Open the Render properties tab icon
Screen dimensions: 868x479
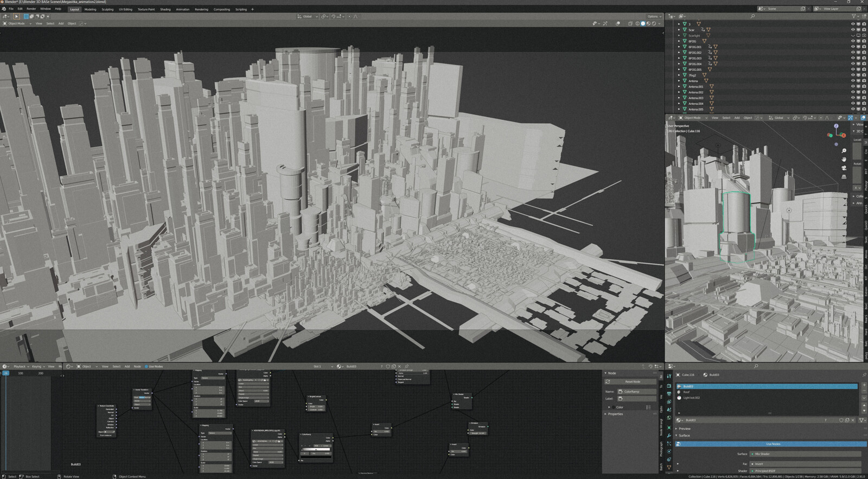click(x=669, y=386)
